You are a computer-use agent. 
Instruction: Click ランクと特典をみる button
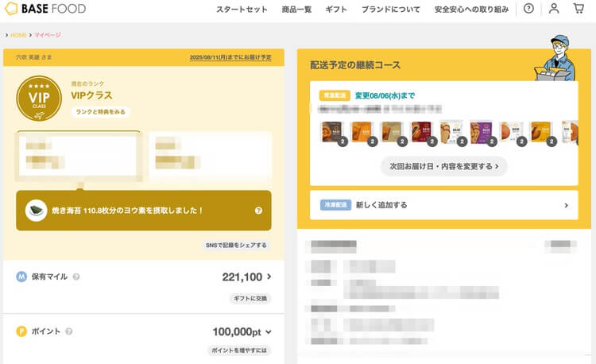click(x=100, y=112)
